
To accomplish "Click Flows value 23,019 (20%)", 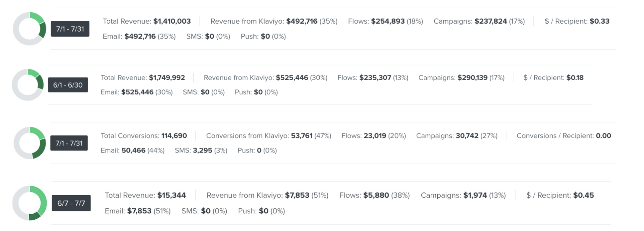I will (385, 136).
